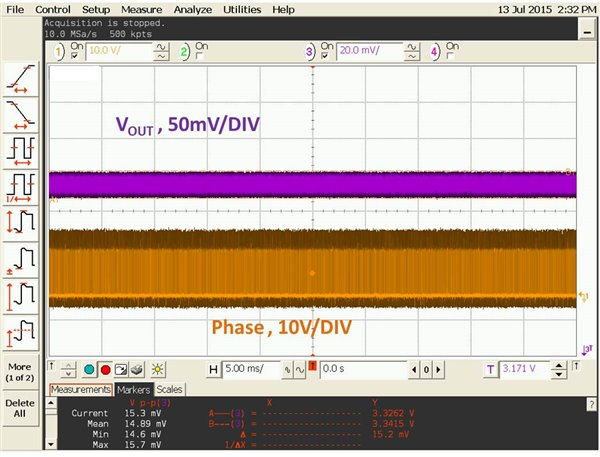Click the teal run acquisition button
600x457 pixels.
(x=88, y=370)
